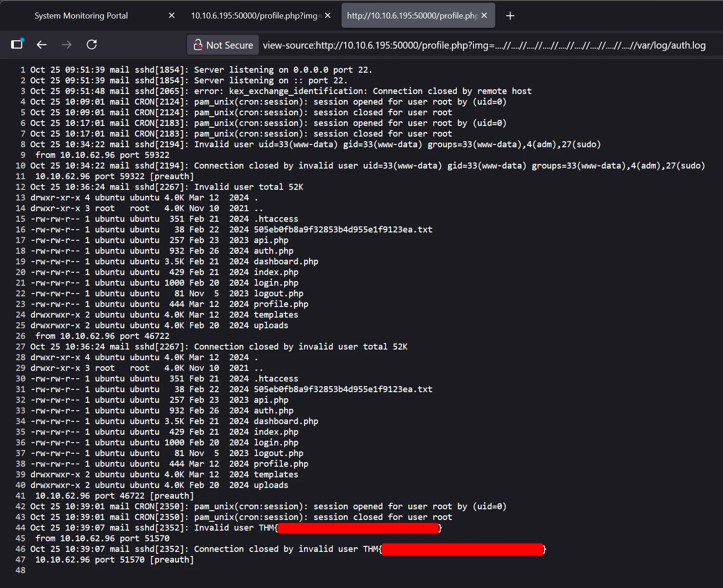Image resolution: width=723 pixels, height=588 pixels.
Task: Click dashboard.php on line 19
Action: (x=286, y=262)
